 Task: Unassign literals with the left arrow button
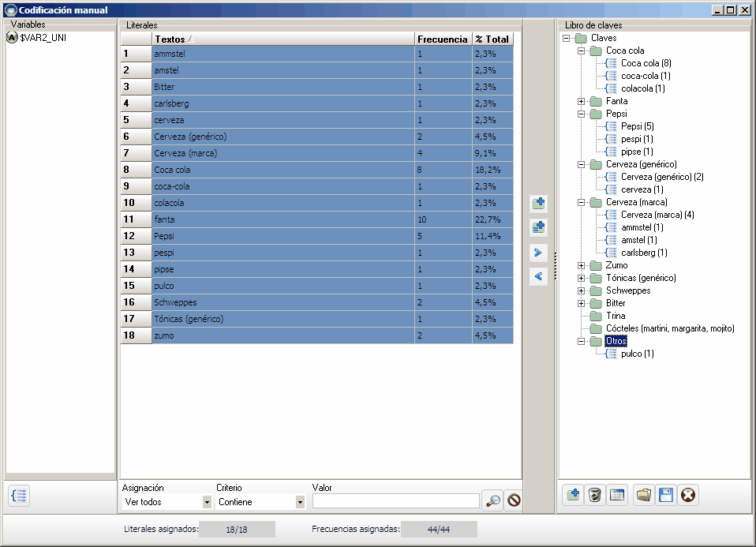pyautogui.click(x=538, y=276)
